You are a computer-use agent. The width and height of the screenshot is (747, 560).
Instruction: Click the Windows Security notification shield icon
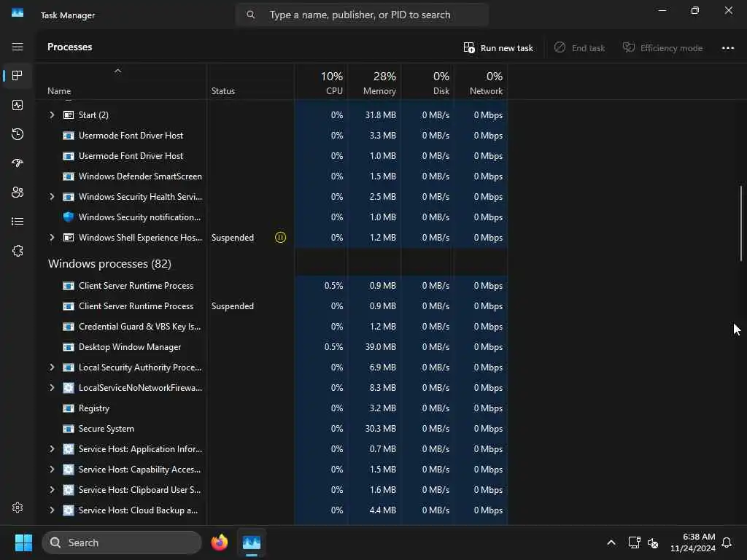tap(69, 217)
